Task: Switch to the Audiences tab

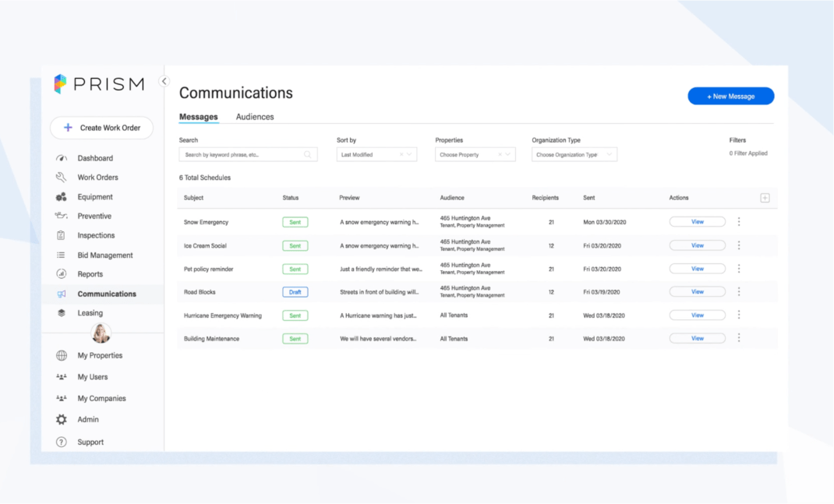Action: pos(254,116)
